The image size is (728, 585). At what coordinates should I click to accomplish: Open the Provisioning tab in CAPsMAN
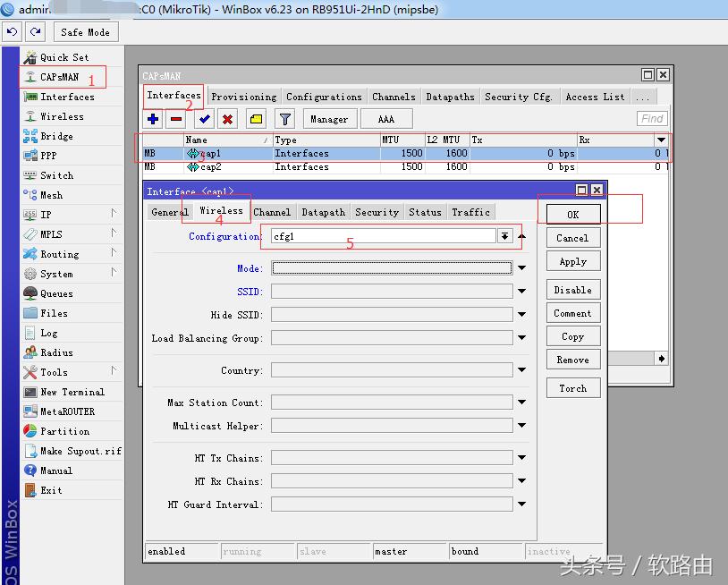243,97
